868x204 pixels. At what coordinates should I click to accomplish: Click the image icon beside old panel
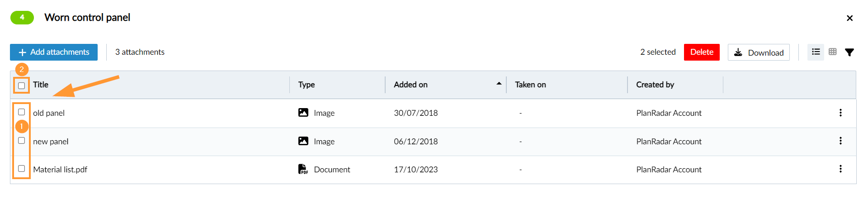[303, 113]
